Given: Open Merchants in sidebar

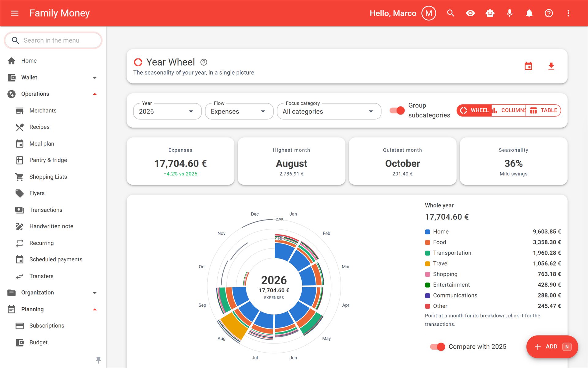Looking at the screenshot, I should pos(53,111).
